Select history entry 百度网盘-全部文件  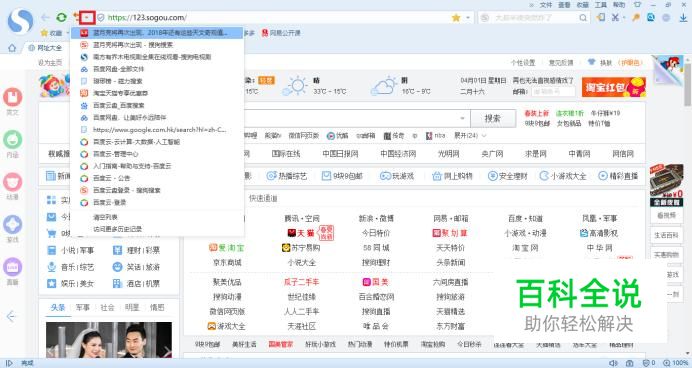pyautogui.click(x=157, y=69)
